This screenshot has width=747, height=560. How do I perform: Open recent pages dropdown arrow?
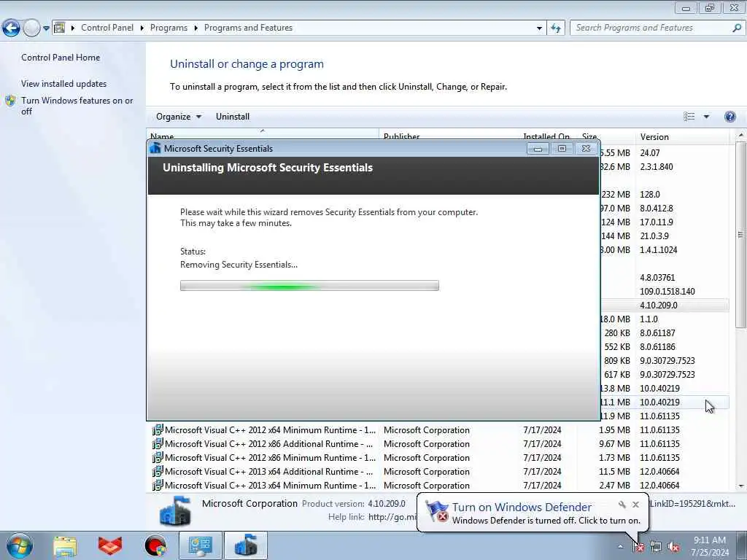click(x=46, y=28)
